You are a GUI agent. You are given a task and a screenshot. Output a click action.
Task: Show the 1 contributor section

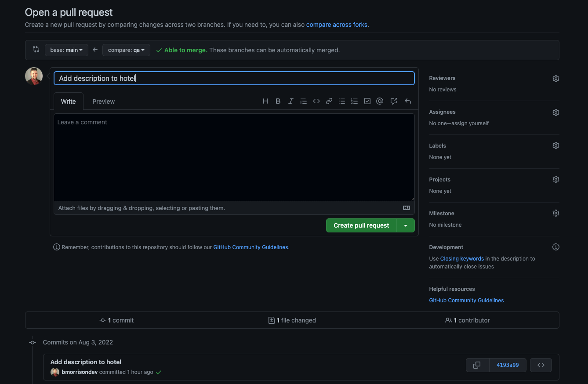click(468, 320)
